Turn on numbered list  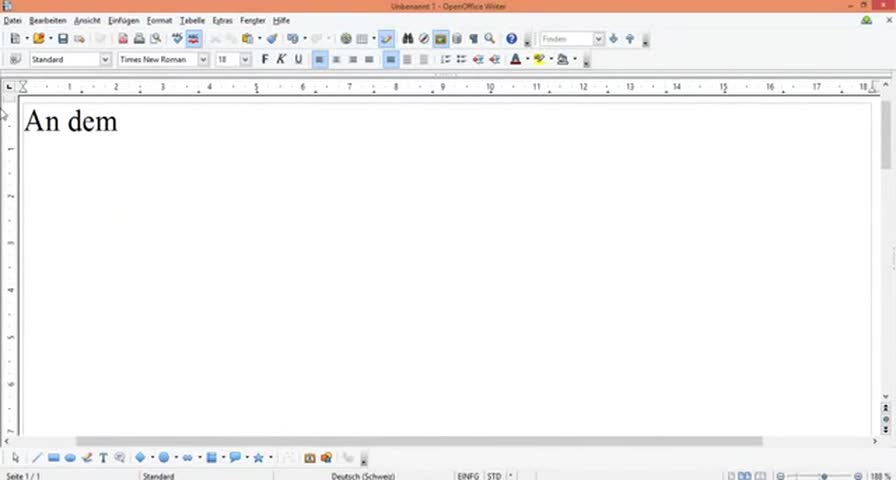click(x=445, y=59)
